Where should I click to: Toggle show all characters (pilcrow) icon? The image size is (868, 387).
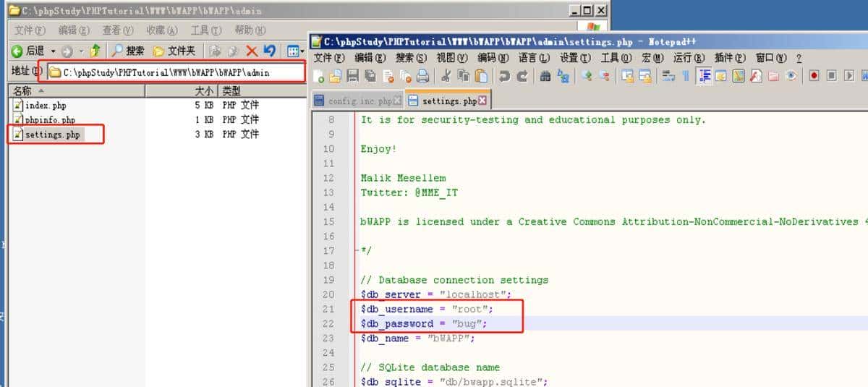pyautogui.click(x=686, y=76)
